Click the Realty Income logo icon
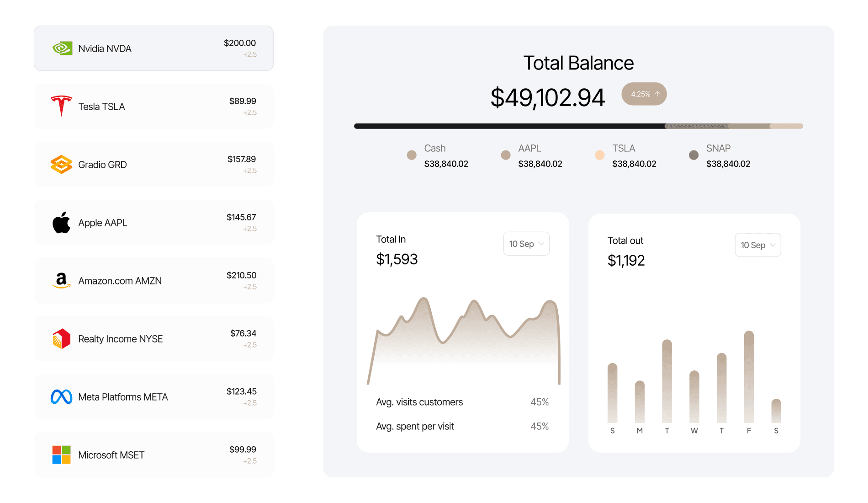868x503 pixels. (x=62, y=339)
